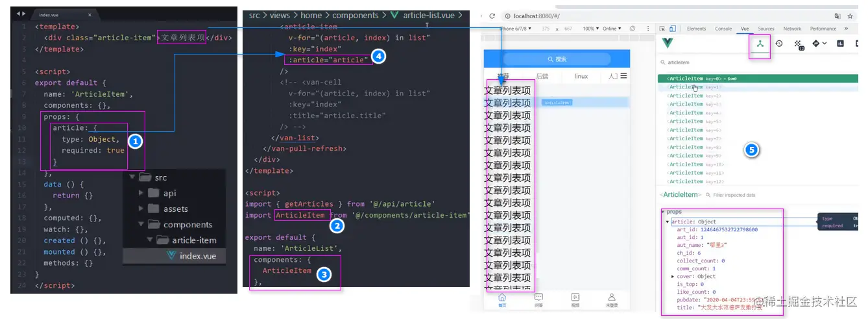The width and height of the screenshot is (868, 319).
Task: Activate the inspect element picker icon
Action: click(x=662, y=29)
